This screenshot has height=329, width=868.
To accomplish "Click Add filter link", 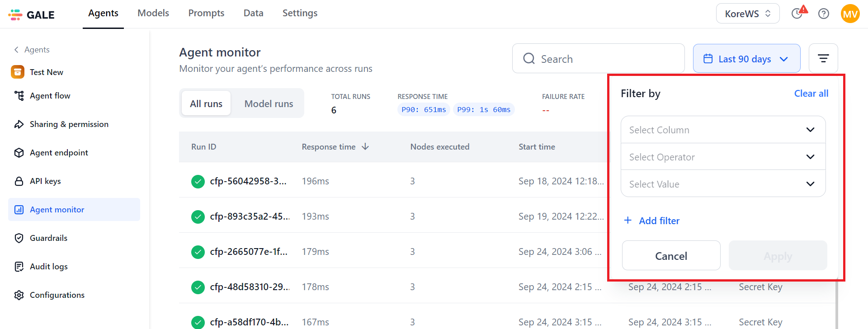I will (x=651, y=221).
